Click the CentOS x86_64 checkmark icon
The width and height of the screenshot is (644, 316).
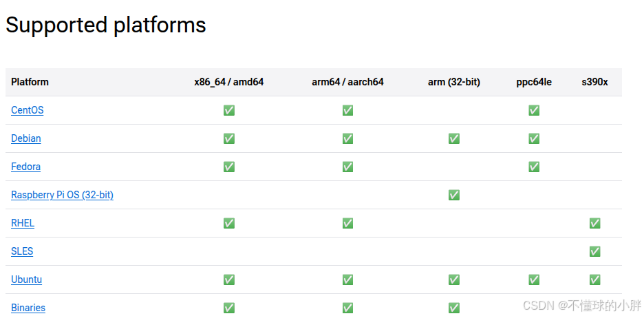click(x=229, y=110)
